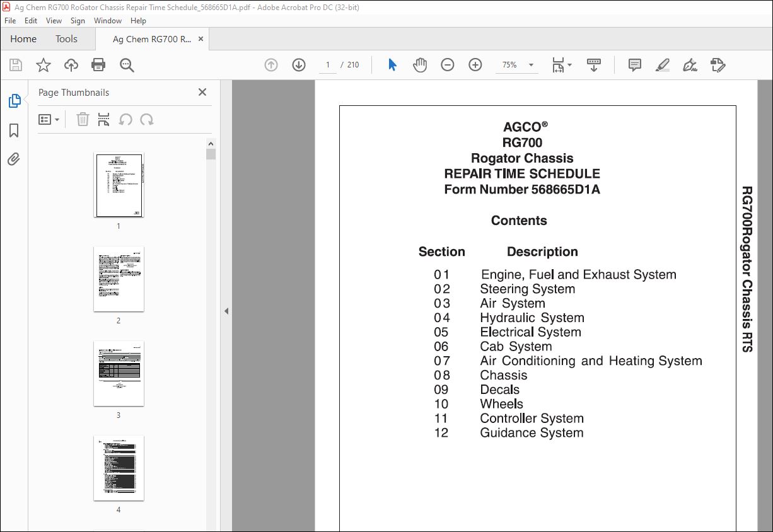Select page 1 thumbnail

119,185
